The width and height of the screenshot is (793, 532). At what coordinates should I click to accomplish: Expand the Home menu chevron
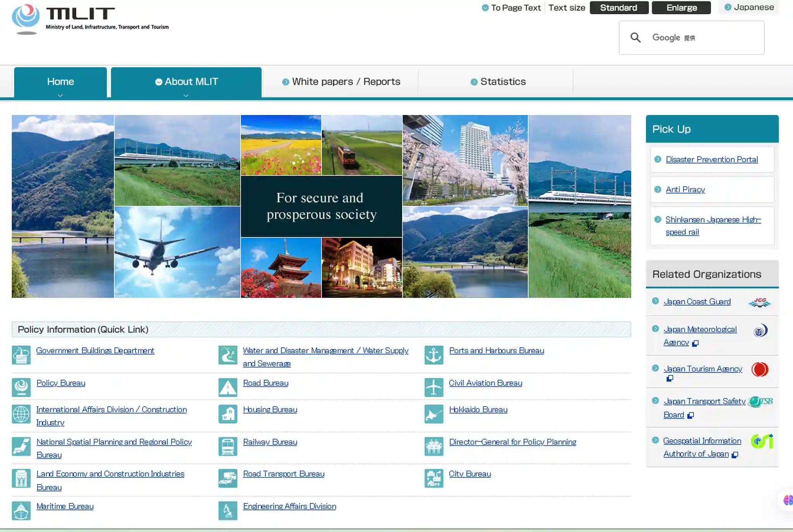(60, 95)
